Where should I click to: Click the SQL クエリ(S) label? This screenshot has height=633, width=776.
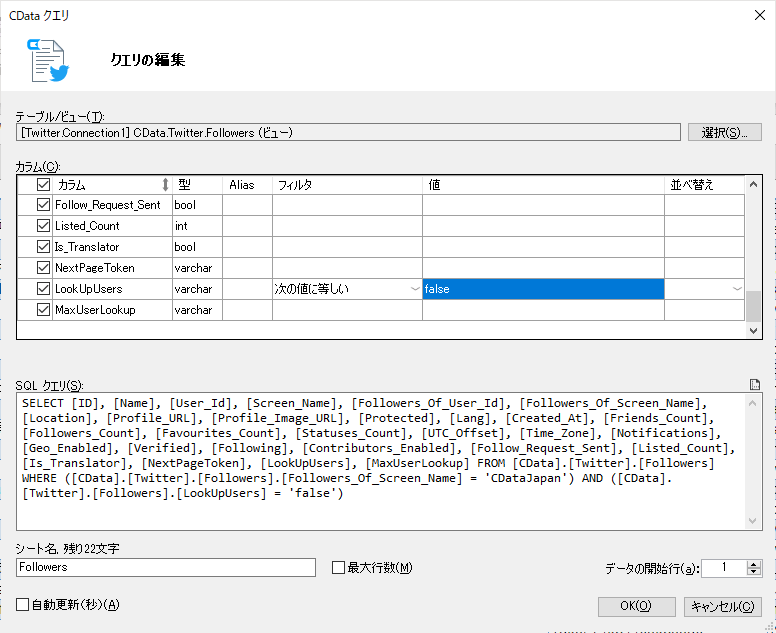[x=49, y=386]
